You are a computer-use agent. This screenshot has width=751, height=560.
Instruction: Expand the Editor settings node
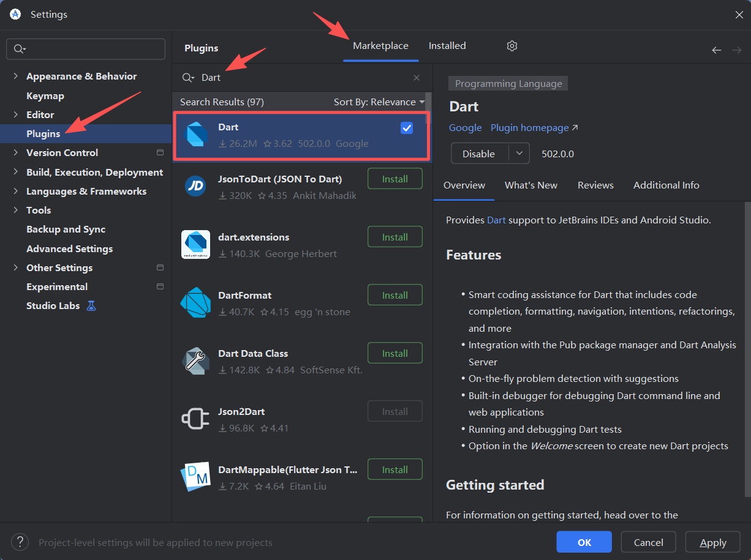(x=15, y=114)
